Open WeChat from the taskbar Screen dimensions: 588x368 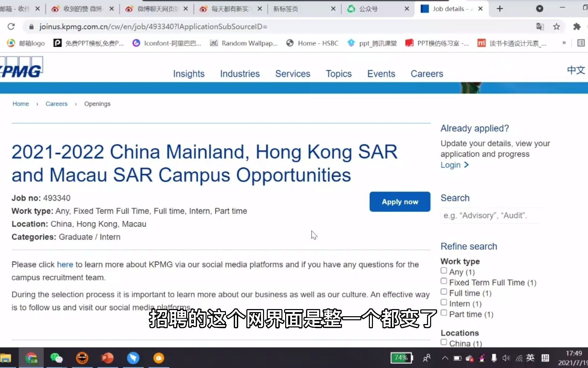tap(56, 358)
